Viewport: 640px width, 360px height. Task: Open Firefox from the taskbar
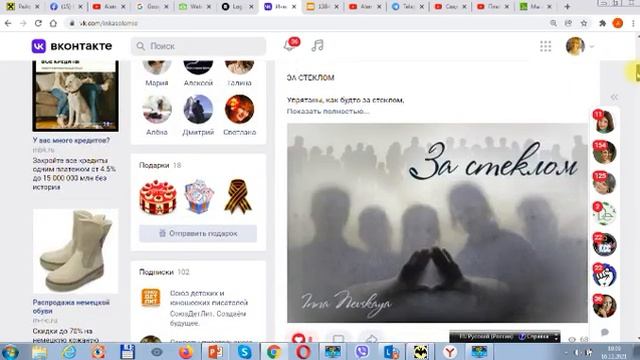tap(186, 352)
